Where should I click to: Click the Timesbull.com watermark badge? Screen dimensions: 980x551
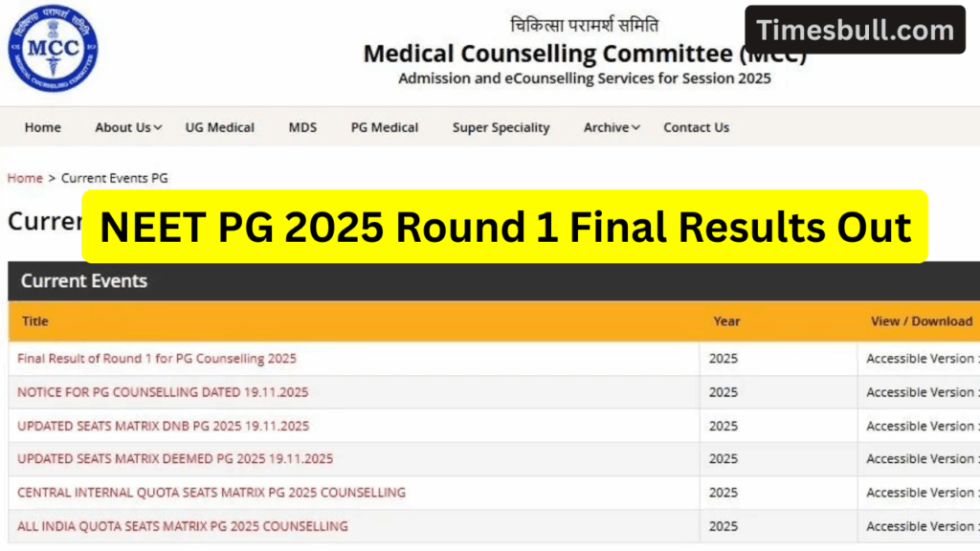coord(856,30)
